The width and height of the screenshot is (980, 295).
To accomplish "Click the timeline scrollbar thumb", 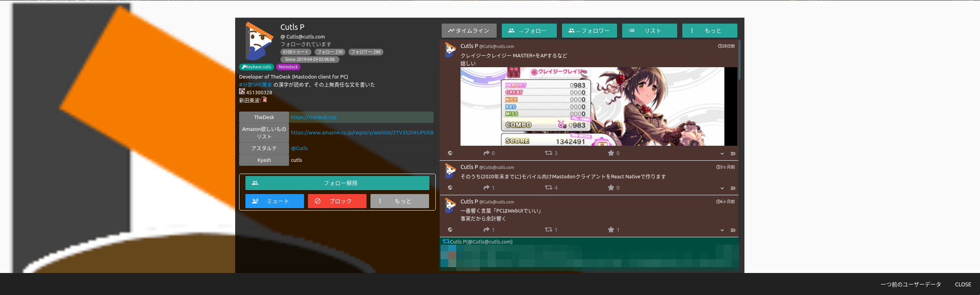I will click(739, 60).
